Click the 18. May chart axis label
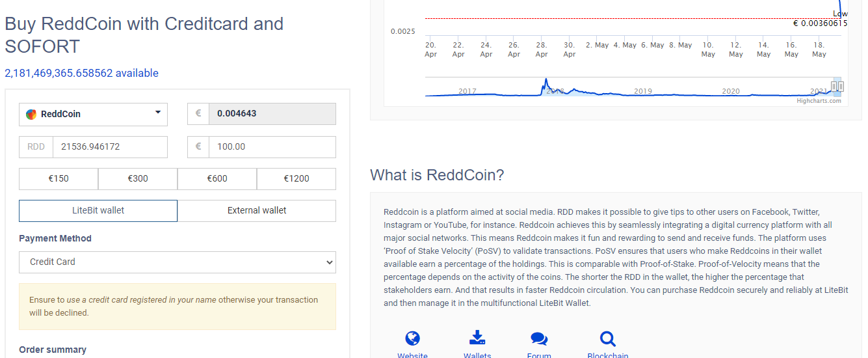The width and height of the screenshot is (868, 358). (819, 49)
